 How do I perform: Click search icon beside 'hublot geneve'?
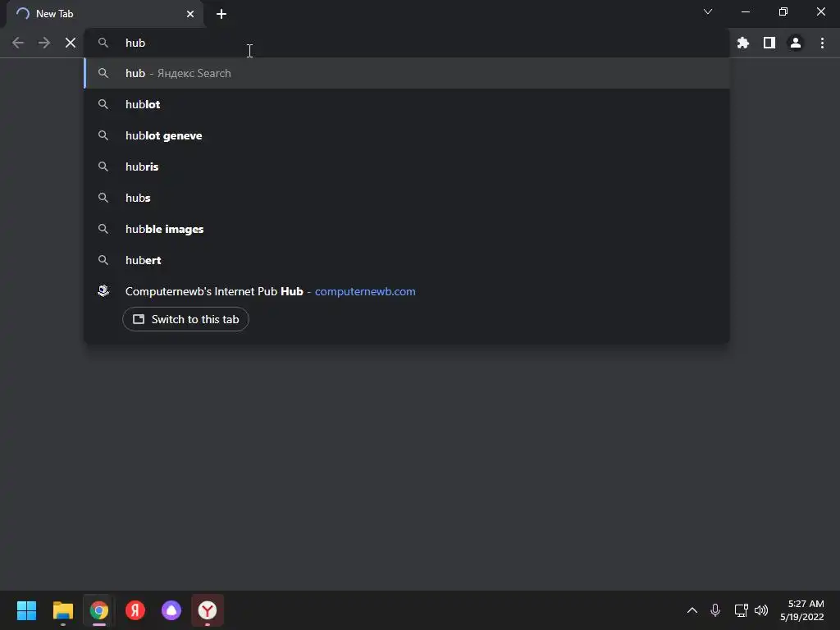[103, 135]
